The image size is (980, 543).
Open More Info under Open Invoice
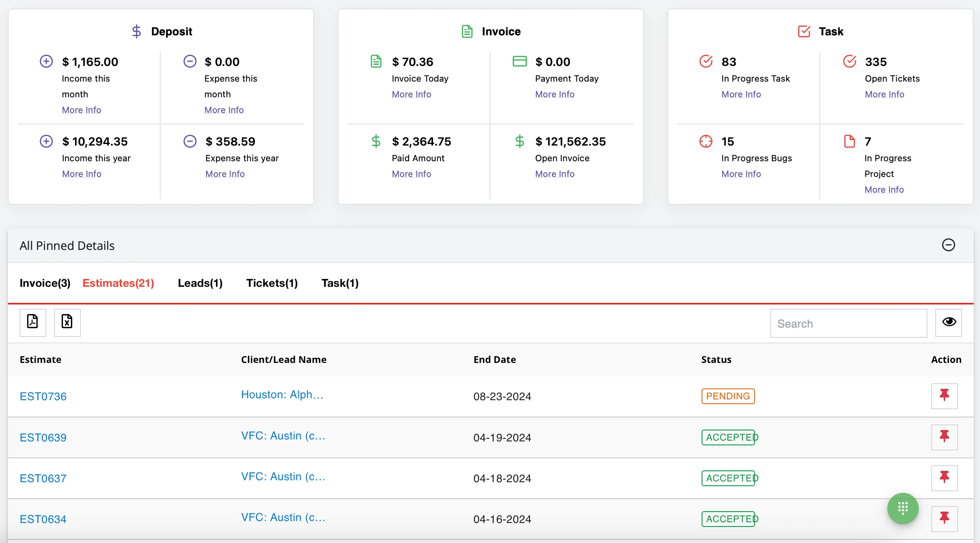tap(554, 174)
